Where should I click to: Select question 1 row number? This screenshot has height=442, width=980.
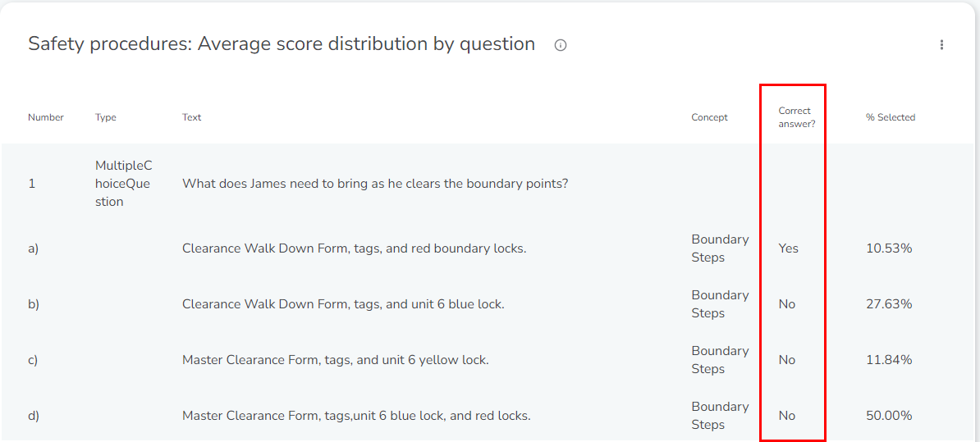coord(31,185)
